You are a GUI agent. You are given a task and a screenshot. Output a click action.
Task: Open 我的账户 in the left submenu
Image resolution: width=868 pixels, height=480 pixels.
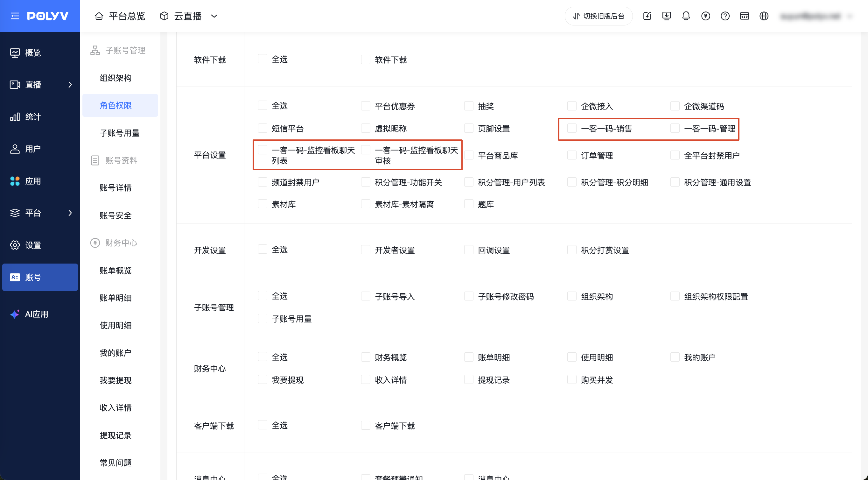point(115,353)
